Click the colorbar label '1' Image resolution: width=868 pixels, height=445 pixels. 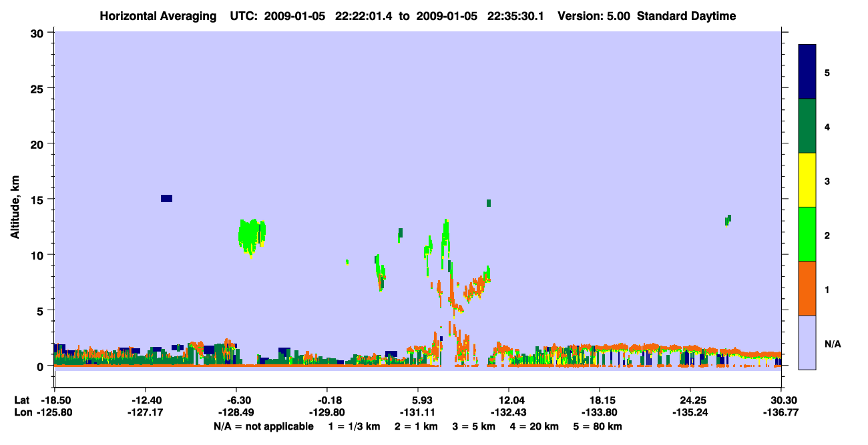pos(827,289)
